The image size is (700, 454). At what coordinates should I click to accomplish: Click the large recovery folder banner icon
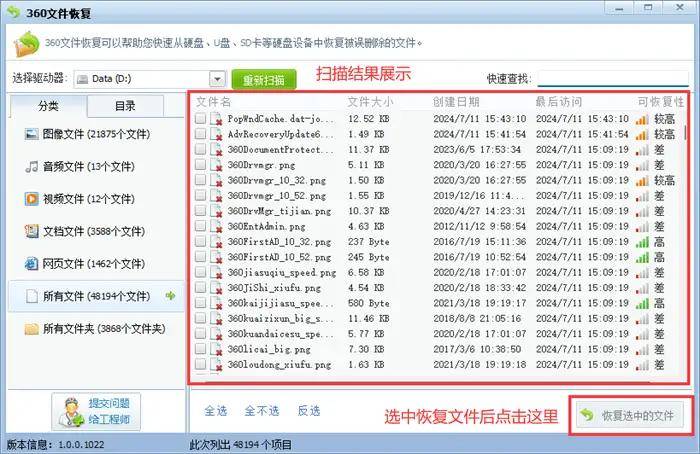(x=26, y=44)
